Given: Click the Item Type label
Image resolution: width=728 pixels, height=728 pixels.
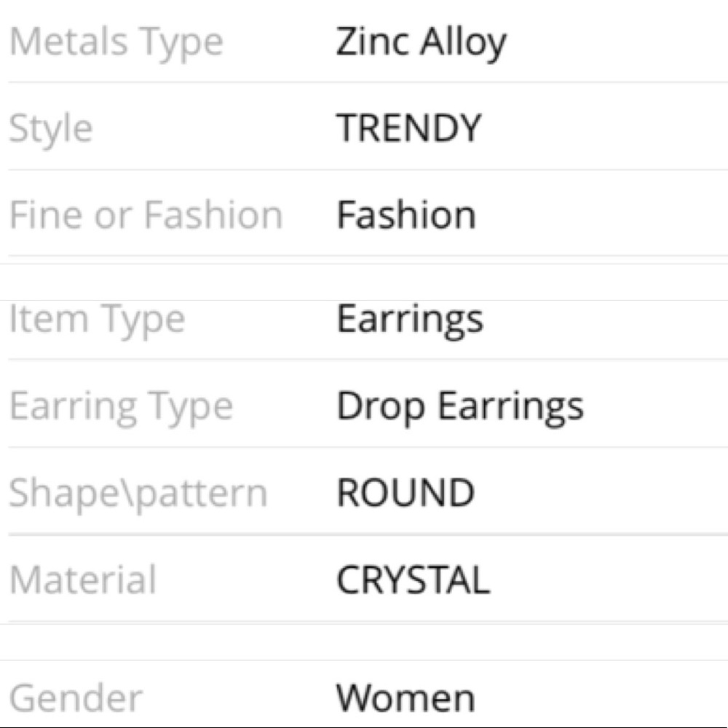Looking at the screenshot, I should click(x=97, y=320).
